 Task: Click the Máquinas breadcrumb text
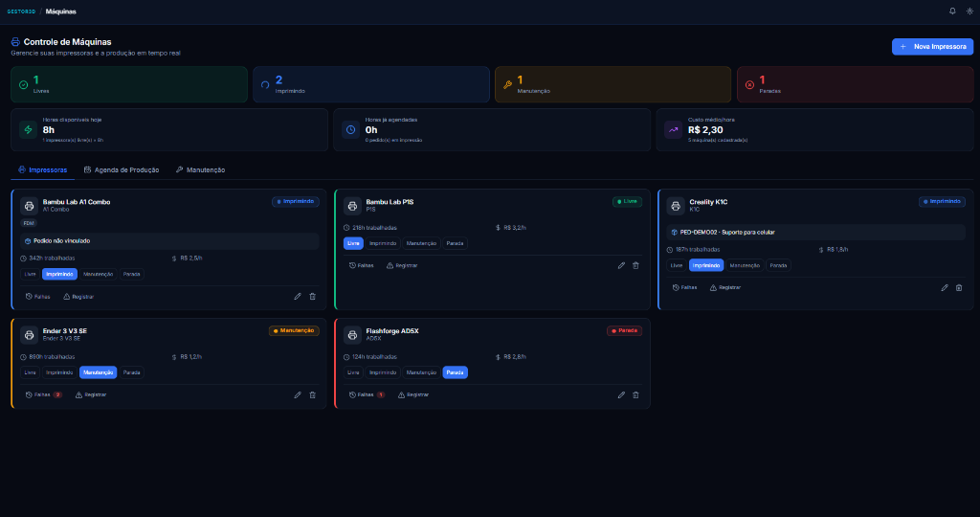[60, 11]
